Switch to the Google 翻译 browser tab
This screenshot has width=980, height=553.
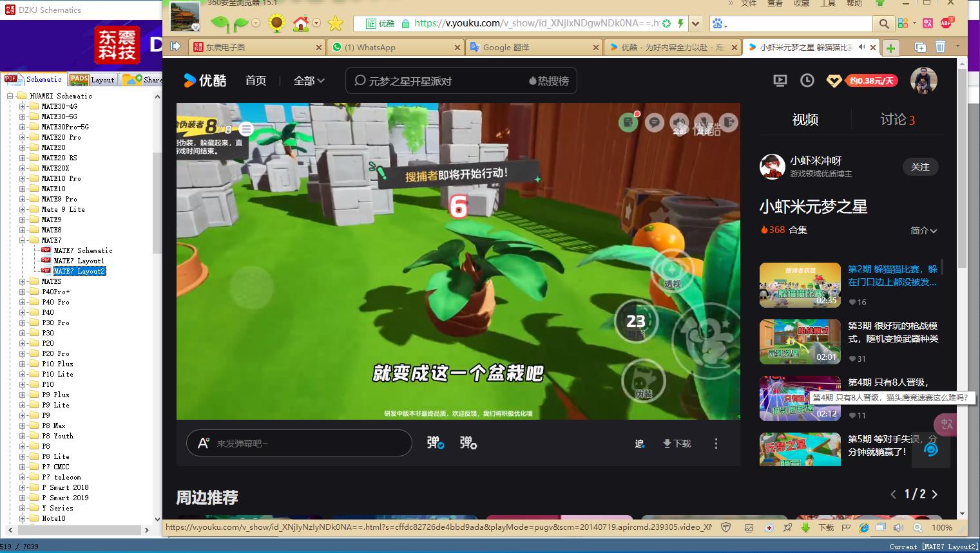click(534, 47)
